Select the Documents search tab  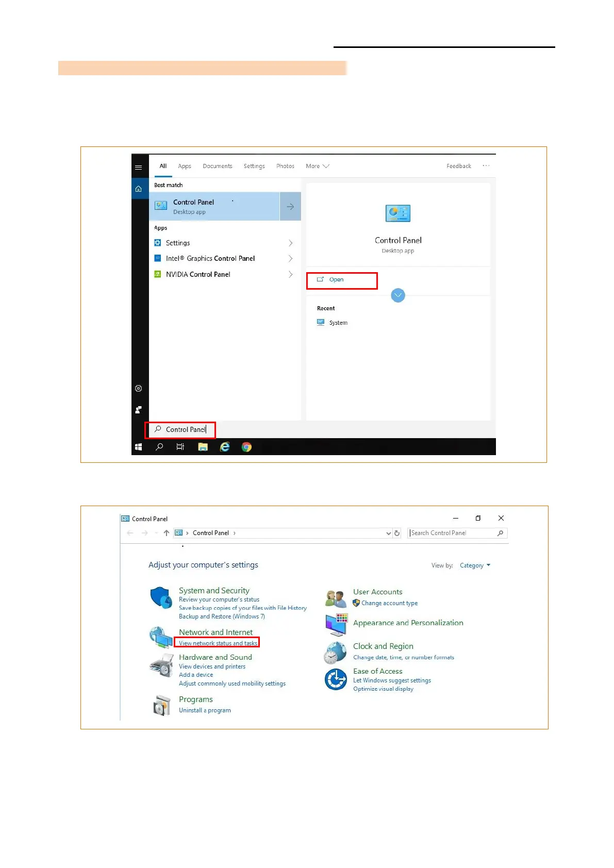[x=217, y=166]
